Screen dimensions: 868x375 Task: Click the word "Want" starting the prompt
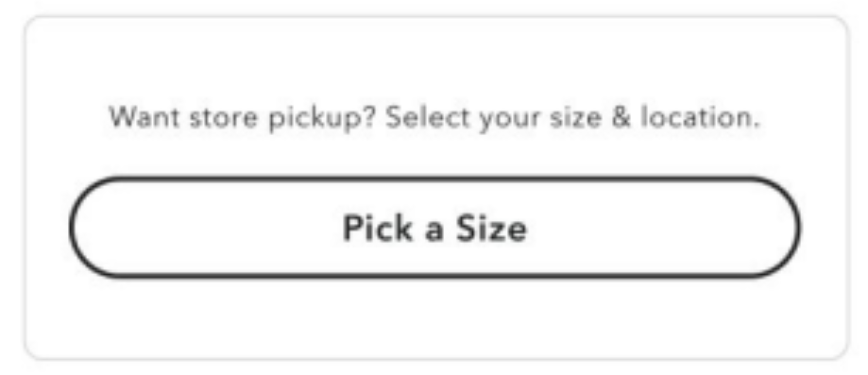coord(144,117)
